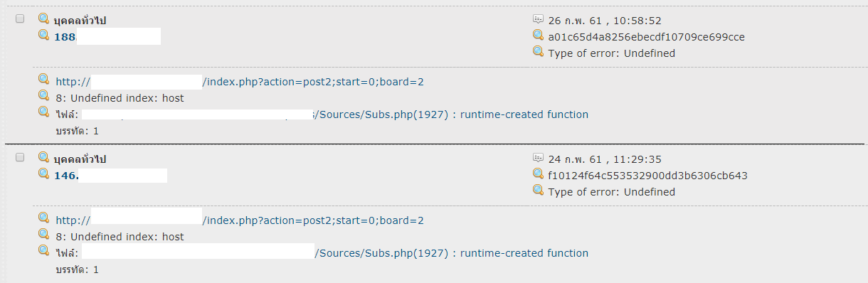This screenshot has height=283, width=868.
Task: Filter by member icon beside first บุคคลทั่วไป
Action: (44, 18)
